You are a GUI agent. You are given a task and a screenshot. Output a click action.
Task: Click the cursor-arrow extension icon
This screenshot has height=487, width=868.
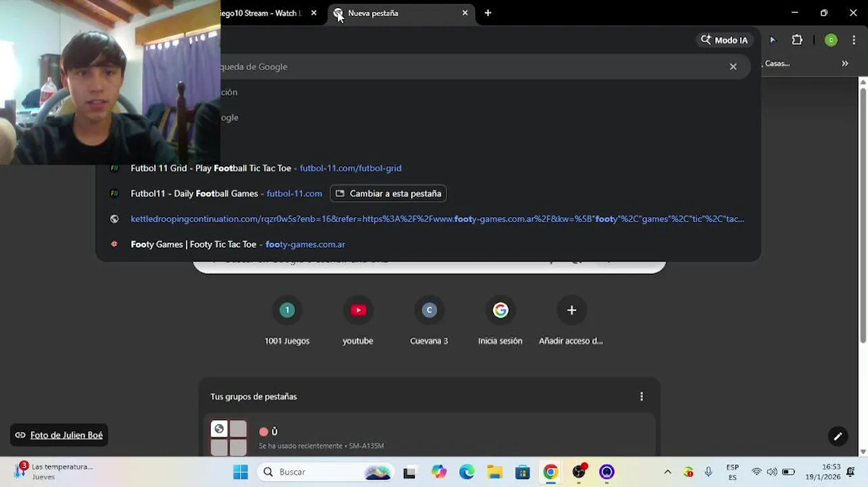pos(772,40)
